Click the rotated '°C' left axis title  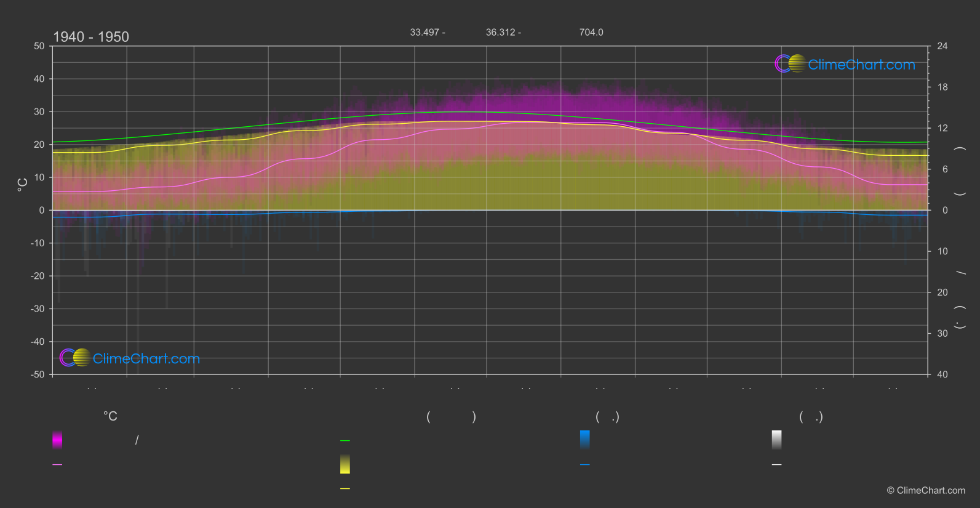click(23, 185)
